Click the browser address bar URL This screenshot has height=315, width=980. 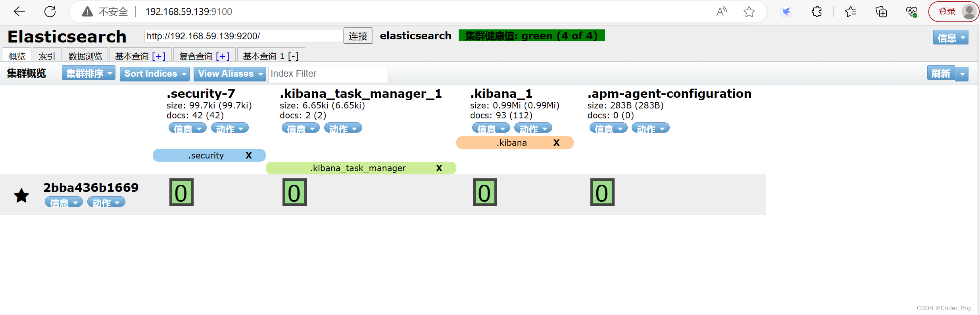[188, 12]
